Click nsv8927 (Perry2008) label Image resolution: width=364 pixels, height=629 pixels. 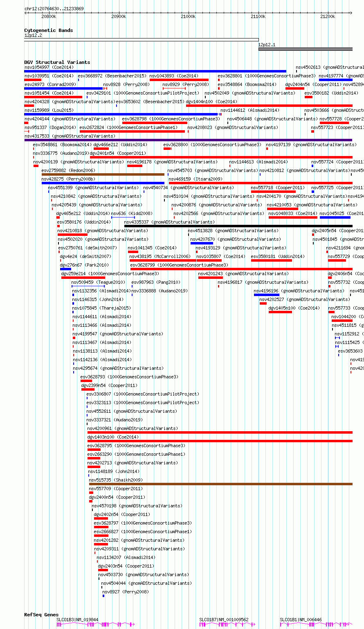tap(126, 592)
